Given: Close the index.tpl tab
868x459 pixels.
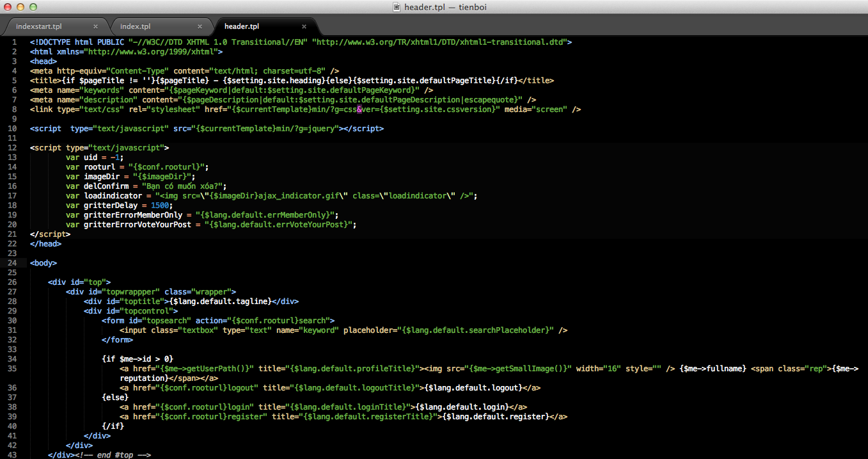Looking at the screenshot, I should point(200,26).
